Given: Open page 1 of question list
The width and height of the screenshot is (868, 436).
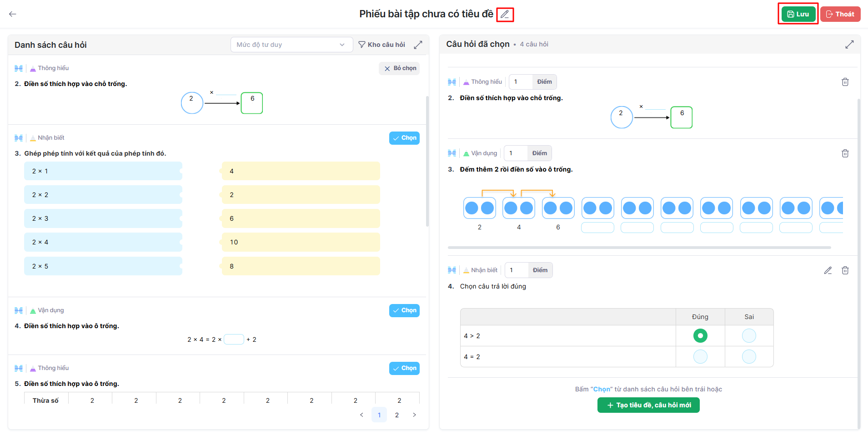Looking at the screenshot, I should pyautogui.click(x=379, y=415).
